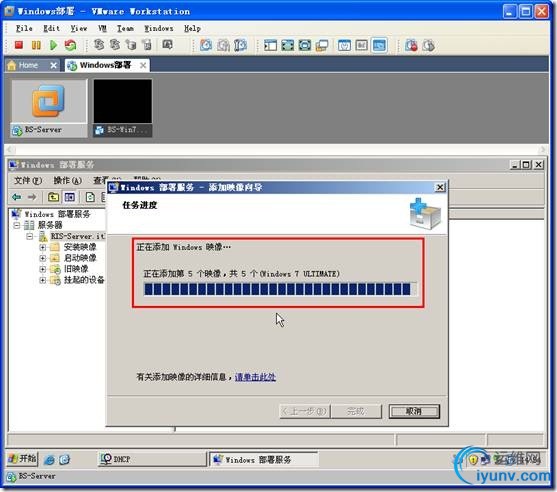
Task: Open the Windows menu
Action: tap(158, 28)
